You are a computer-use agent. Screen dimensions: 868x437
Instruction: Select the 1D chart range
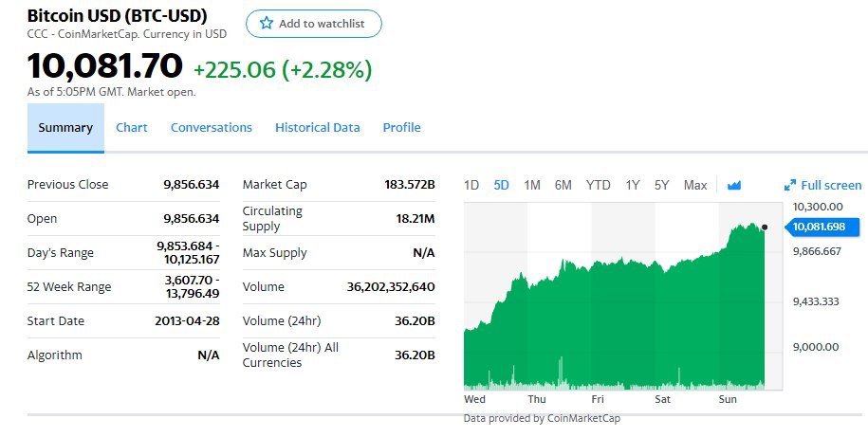tap(471, 185)
